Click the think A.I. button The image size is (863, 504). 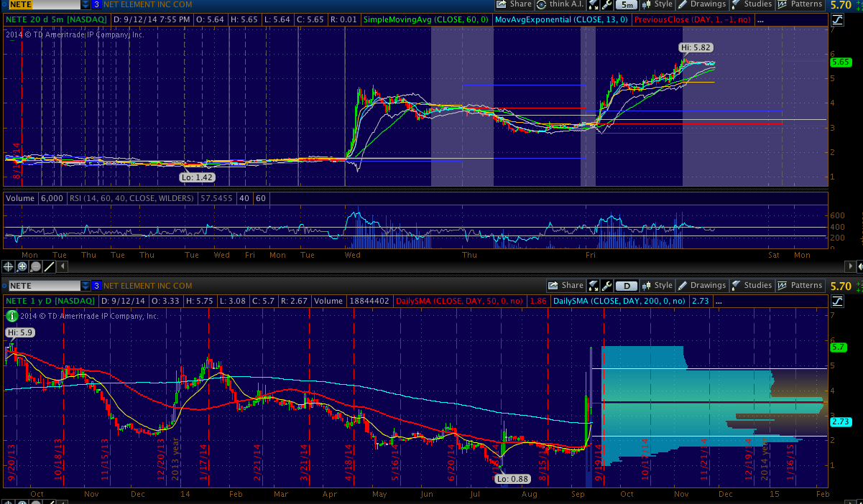565,4
